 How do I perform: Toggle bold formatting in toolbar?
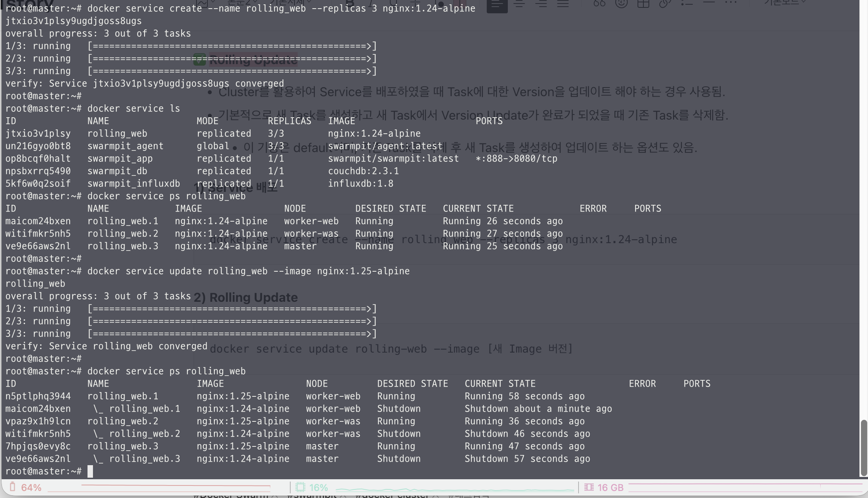click(x=350, y=3)
